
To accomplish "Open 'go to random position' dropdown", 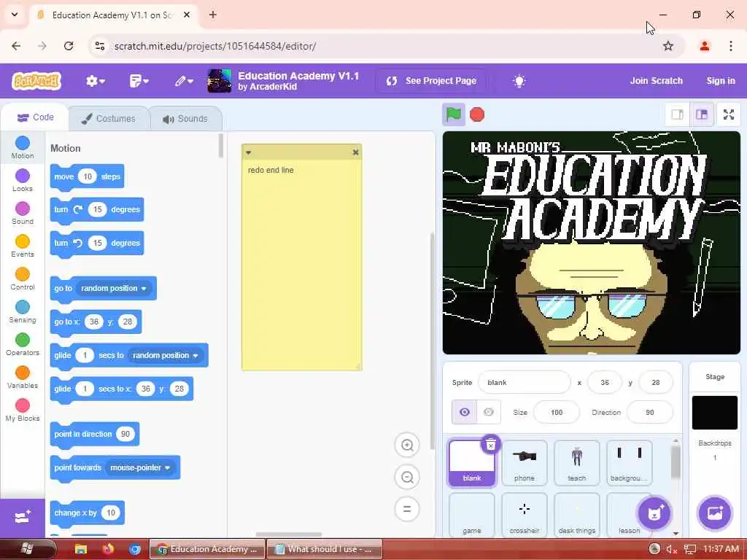I will pyautogui.click(x=114, y=289).
